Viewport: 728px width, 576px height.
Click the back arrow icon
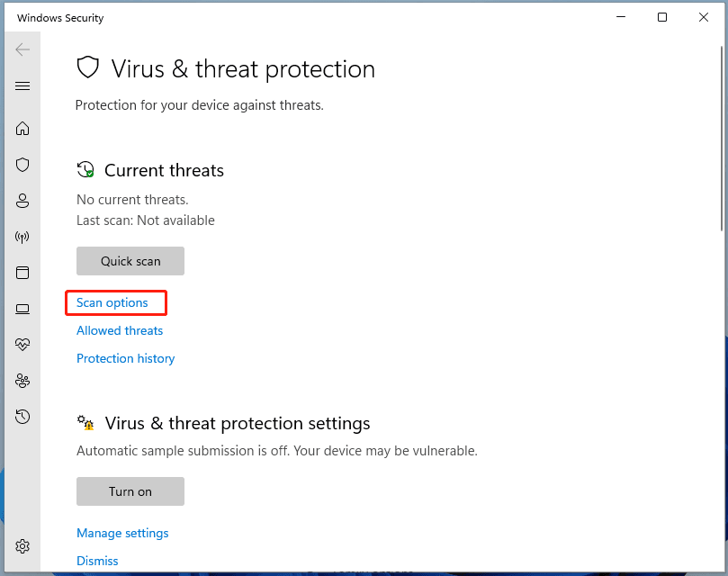[22, 49]
